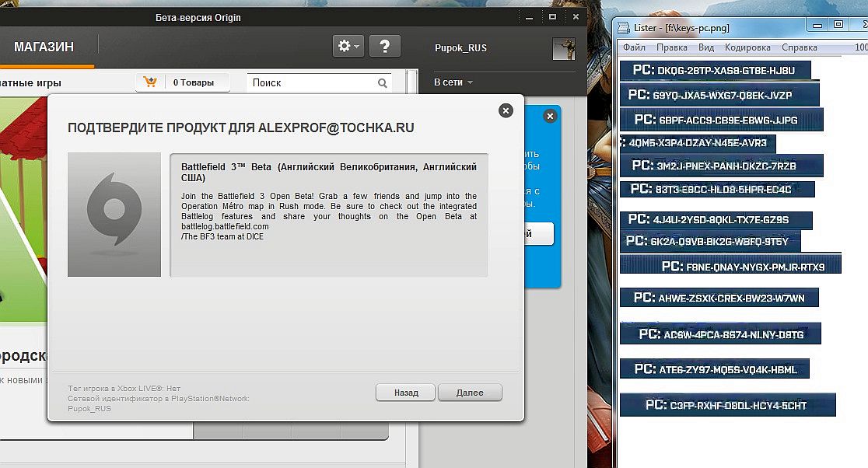This screenshot has width=868, height=468.
Task: Close the blue panel behind the dialog
Action: pyautogui.click(x=550, y=116)
